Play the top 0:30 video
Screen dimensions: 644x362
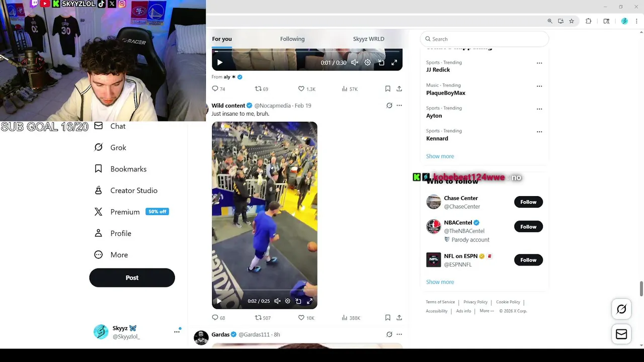[219, 62]
